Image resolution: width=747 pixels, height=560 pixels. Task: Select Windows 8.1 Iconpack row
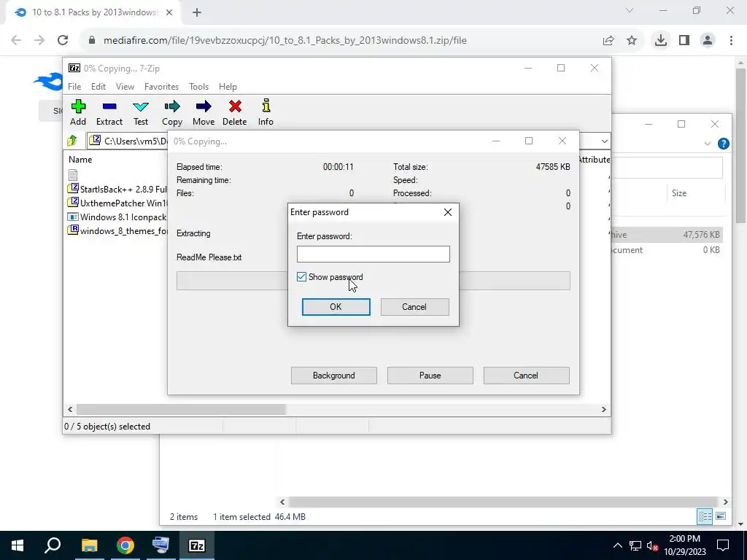[x=117, y=217]
